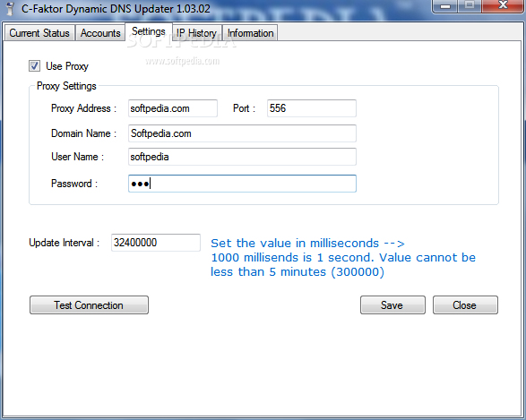Select the User Name input field

242,157
